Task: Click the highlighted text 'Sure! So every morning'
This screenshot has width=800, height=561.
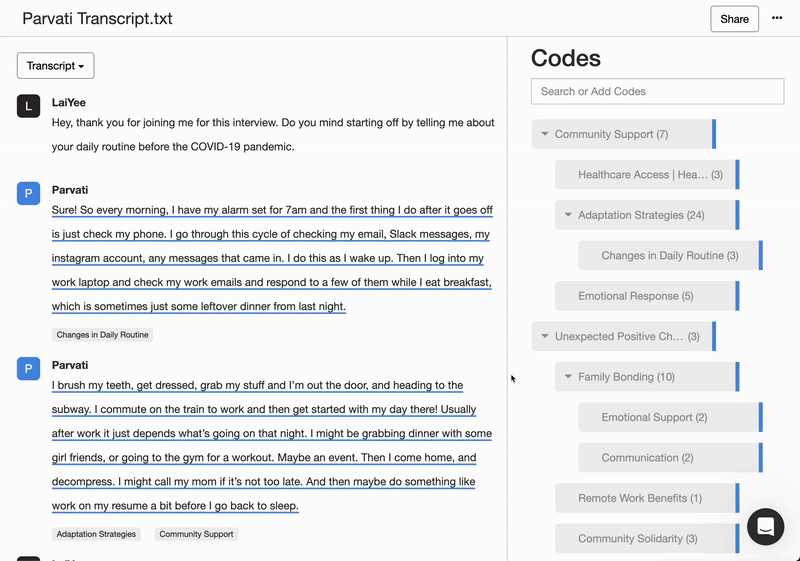Action: 110,210
